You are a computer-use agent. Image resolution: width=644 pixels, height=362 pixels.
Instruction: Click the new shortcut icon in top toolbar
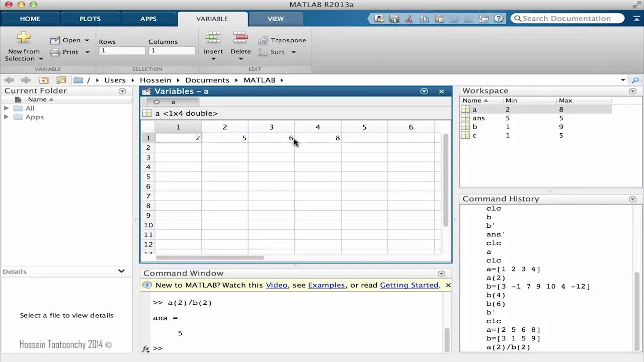[x=379, y=19]
